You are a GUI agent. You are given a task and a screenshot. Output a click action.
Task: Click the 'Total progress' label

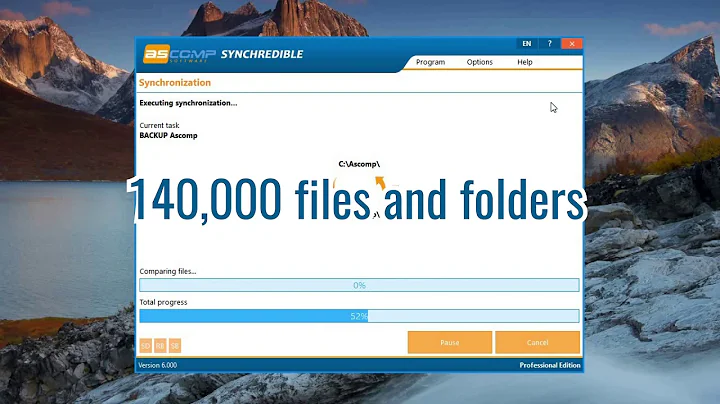(x=163, y=302)
